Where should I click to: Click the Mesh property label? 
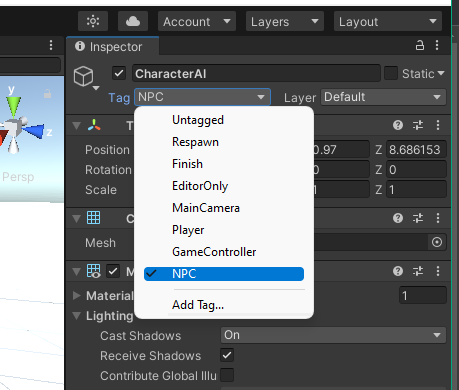(100, 243)
